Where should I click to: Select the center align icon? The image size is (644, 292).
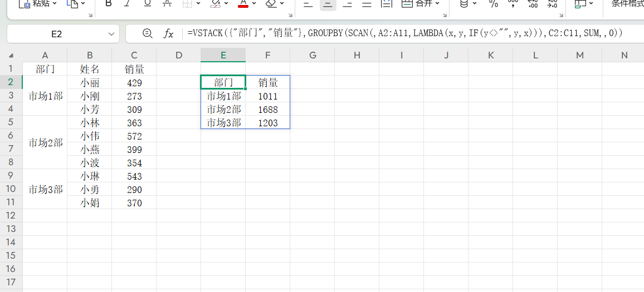click(x=328, y=4)
